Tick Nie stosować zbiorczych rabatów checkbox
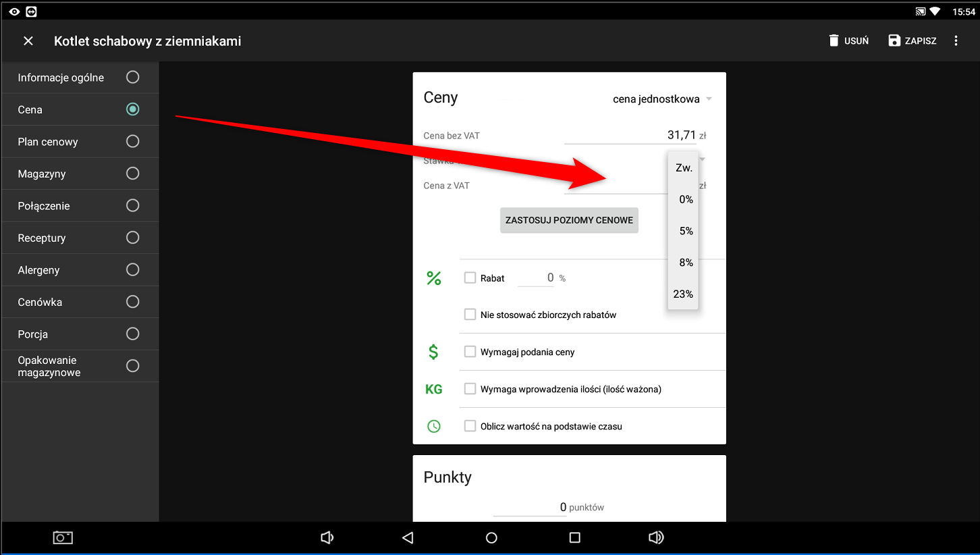 [x=470, y=315]
